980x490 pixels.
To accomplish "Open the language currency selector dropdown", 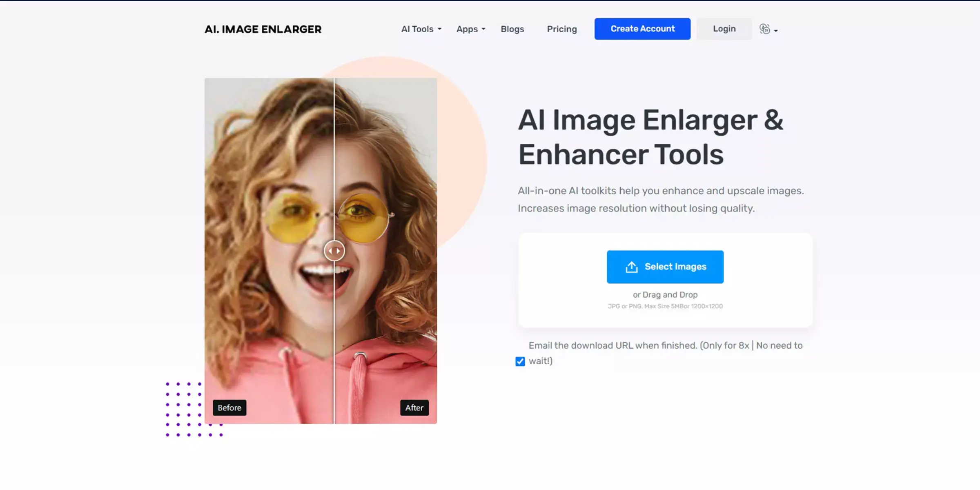I will click(767, 29).
